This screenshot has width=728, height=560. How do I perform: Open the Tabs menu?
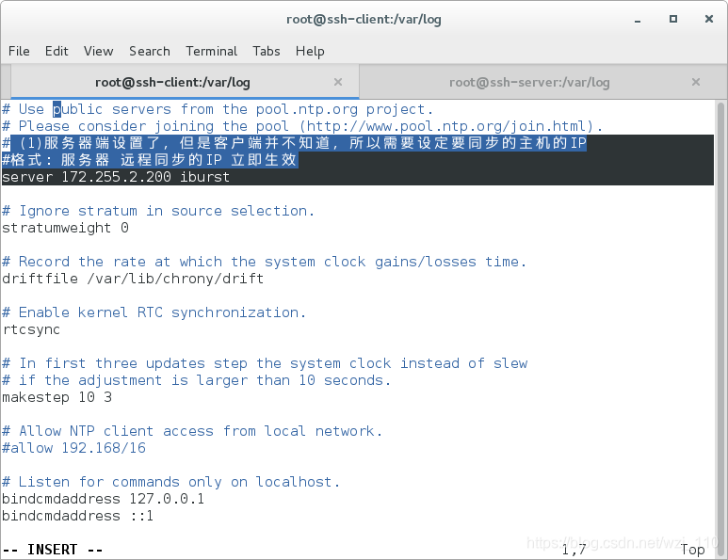267,51
